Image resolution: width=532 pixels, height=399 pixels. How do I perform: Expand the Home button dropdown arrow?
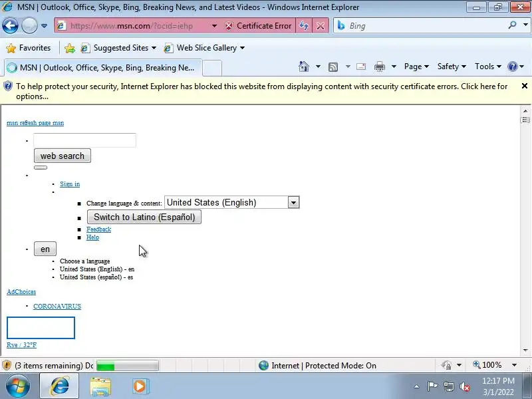[x=318, y=66]
